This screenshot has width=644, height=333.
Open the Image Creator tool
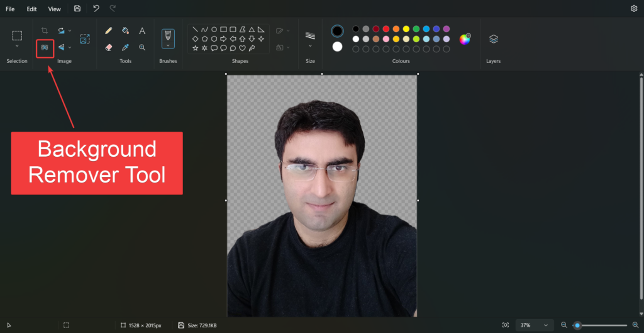(84, 39)
